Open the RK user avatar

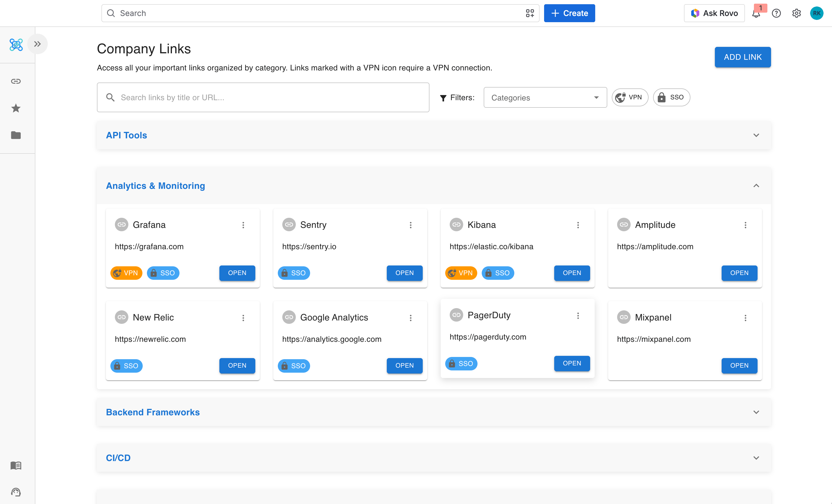pos(817,13)
